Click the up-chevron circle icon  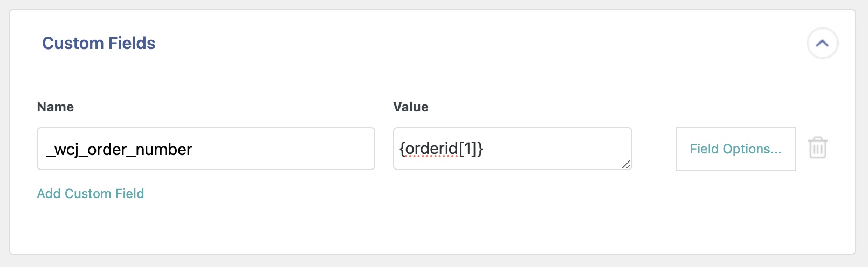tap(822, 43)
